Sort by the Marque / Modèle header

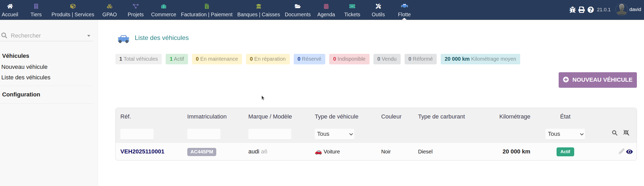click(270, 117)
